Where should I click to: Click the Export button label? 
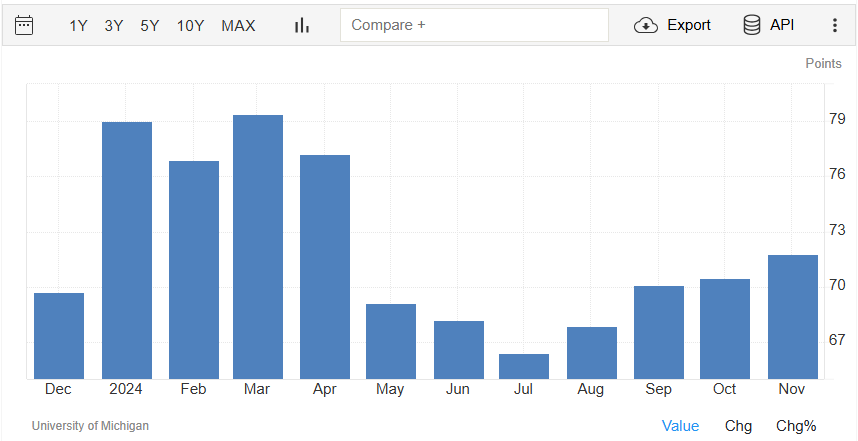pos(688,25)
